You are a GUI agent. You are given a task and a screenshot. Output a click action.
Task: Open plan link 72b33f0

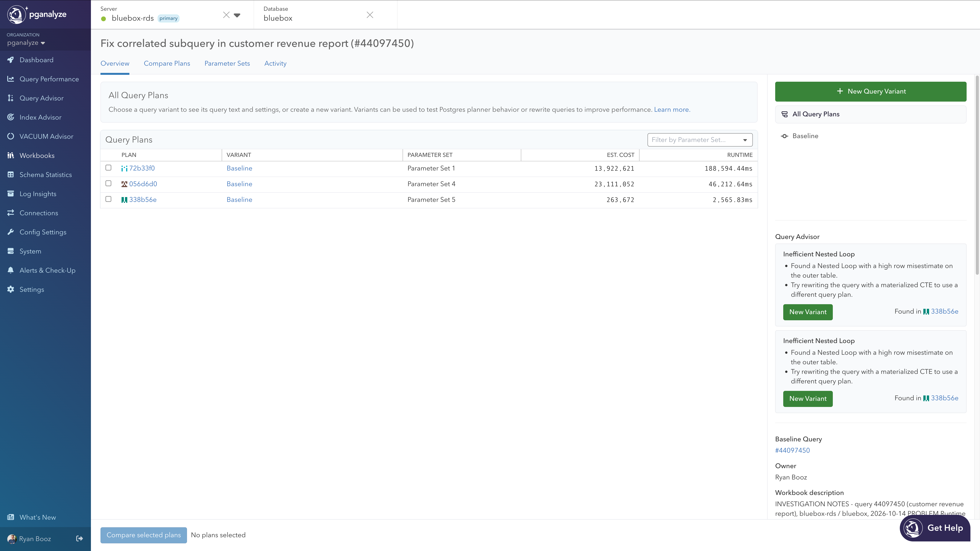[142, 168]
